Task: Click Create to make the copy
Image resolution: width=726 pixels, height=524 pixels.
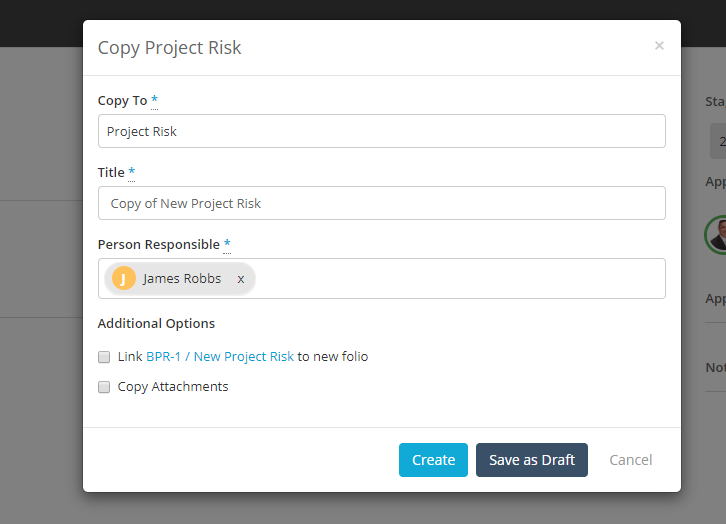Action: click(x=433, y=460)
